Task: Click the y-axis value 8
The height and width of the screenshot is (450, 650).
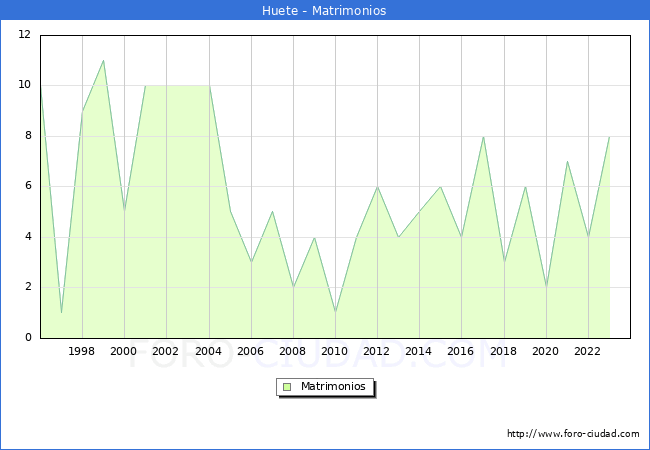Action: coord(28,135)
